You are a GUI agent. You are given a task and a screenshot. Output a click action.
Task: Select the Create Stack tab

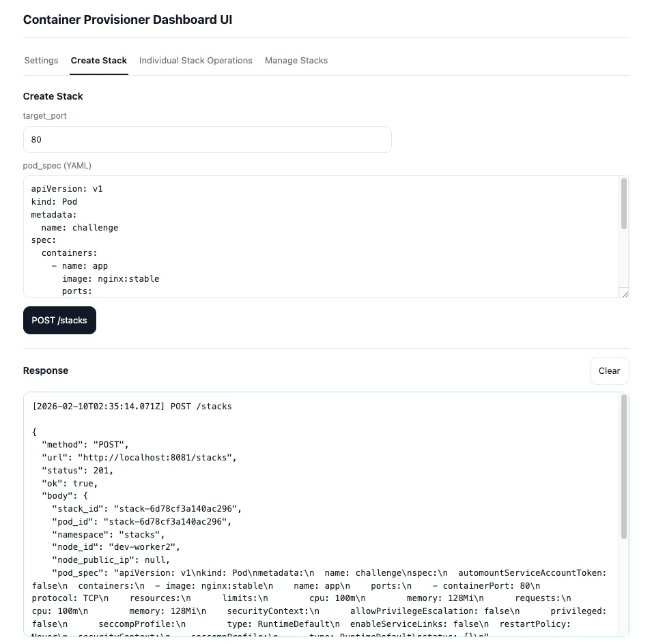pyautogui.click(x=99, y=61)
